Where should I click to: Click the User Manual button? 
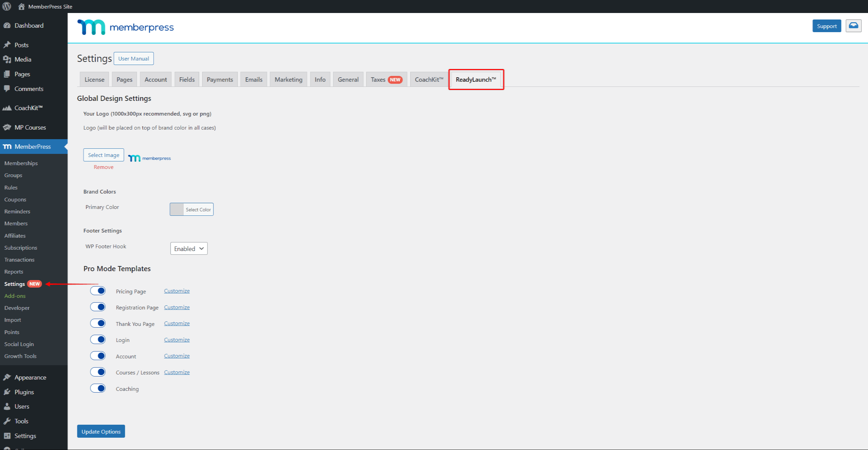pyautogui.click(x=134, y=58)
